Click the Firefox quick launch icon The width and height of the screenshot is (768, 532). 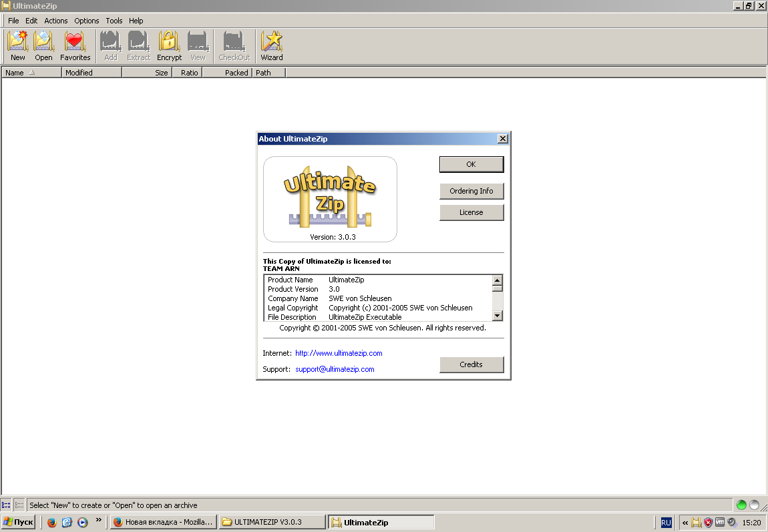click(52, 523)
